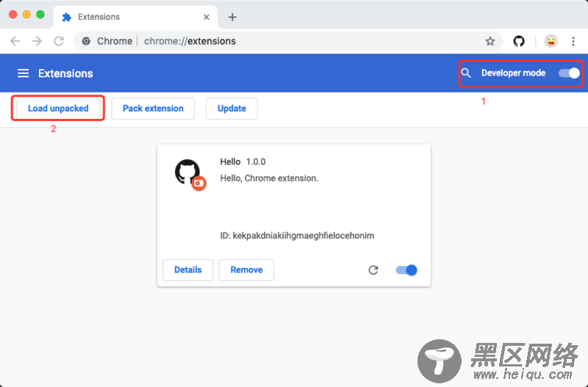Screen dimensions: 588x387
Task: Open Details for the Hello extension
Action: (188, 270)
